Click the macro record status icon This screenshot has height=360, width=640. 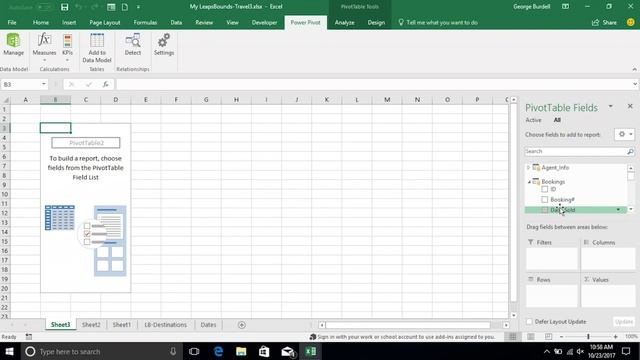click(29, 337)
